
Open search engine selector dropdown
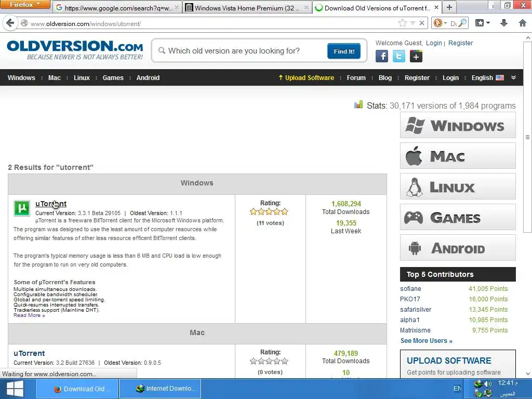(440, 23)
